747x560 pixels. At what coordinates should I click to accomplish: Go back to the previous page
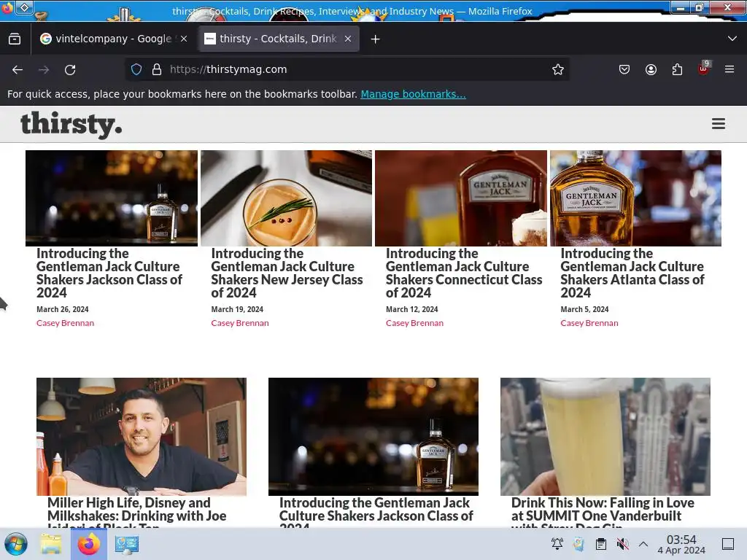pyautogui.click(x=18, y=69)
